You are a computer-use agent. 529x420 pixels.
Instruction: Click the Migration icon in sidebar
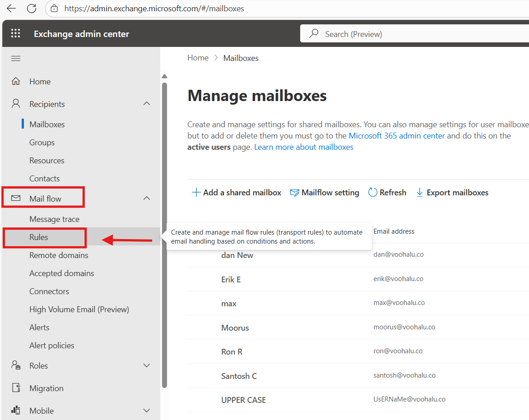coord(16,388)
